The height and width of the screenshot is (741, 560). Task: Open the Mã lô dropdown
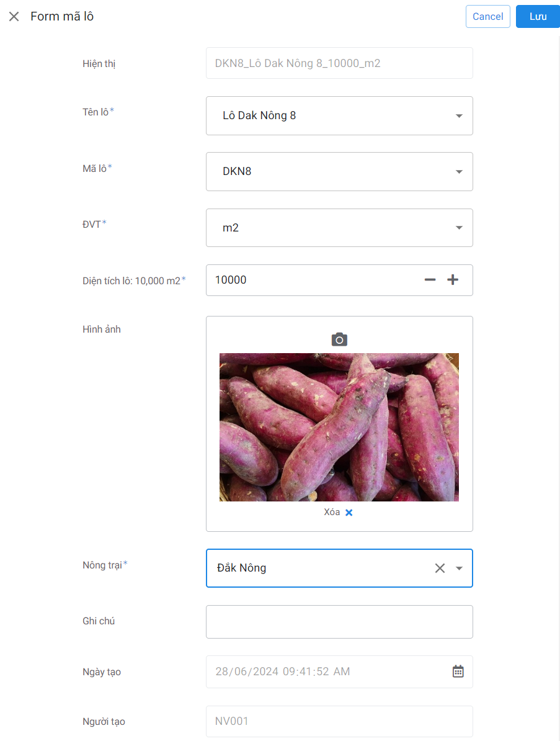(x=459, y=171)
